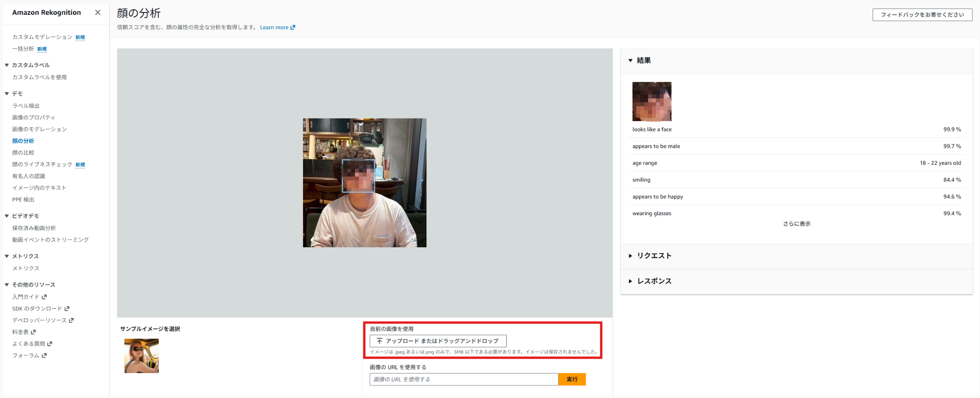Select 顔の比較 demo
Screen dimensions: 980x398
click(x=23, y=153)
